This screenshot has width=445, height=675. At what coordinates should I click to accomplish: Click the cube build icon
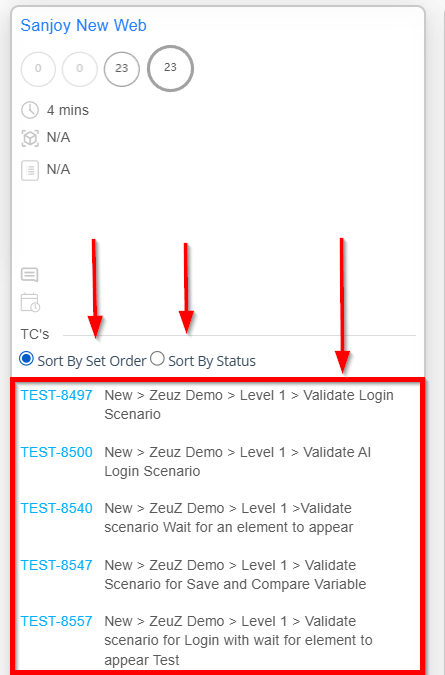tap(30, 138)
